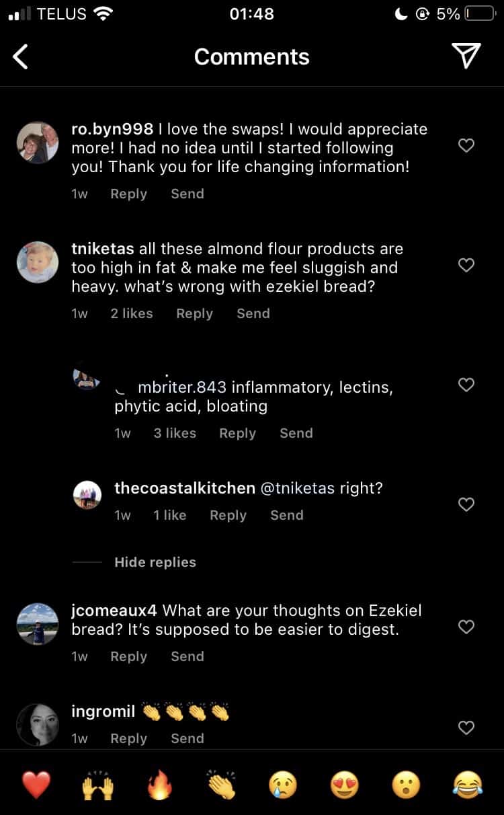
Task: Reply to tniketas's comment
Action: pos(195,313)
